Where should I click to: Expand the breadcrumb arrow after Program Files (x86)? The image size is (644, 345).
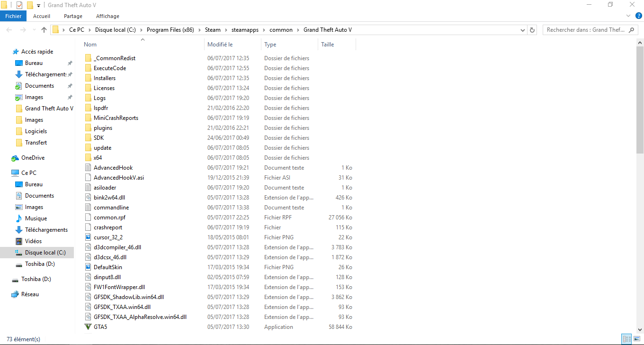point(199,30)
